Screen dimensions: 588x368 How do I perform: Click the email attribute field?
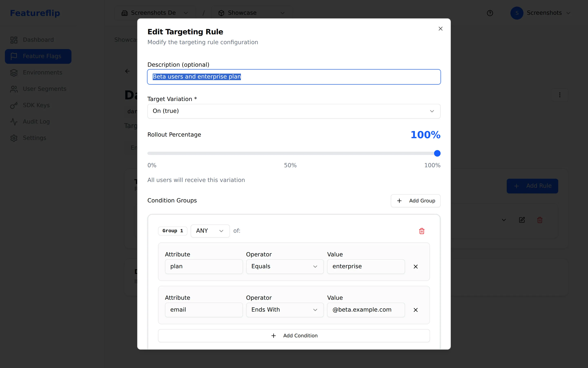204,310
